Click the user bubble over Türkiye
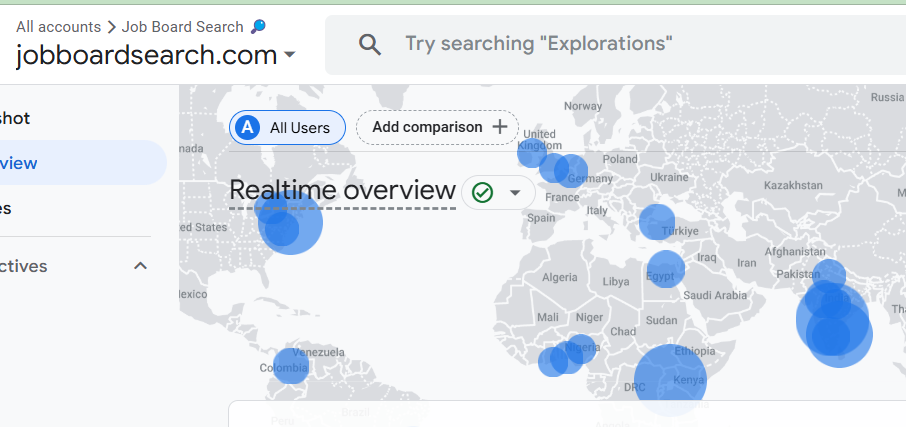906x427 pixels. 657,222
